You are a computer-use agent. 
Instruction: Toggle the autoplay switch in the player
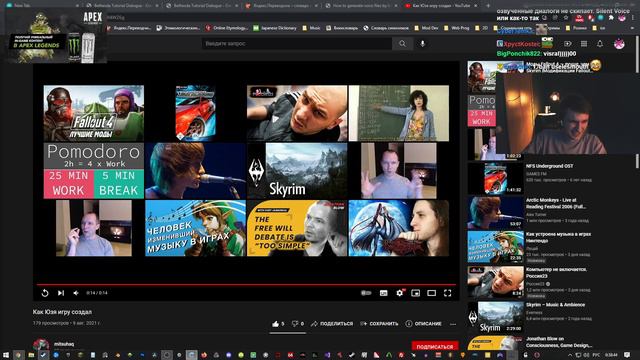[x=366, y=293]
